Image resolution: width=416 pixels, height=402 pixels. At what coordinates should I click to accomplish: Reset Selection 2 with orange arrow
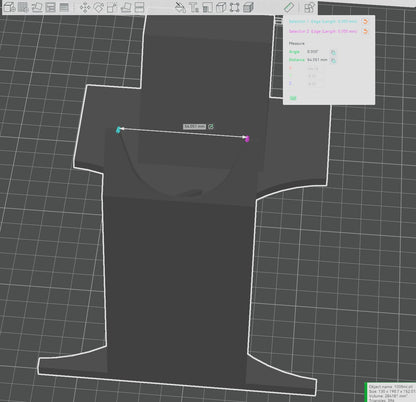coord(365,31)
